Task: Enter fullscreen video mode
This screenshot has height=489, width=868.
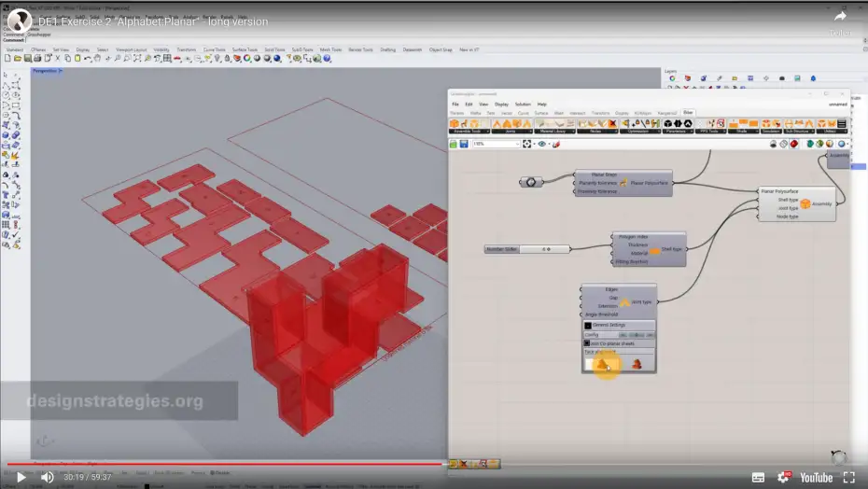Action: click(848, 478)
